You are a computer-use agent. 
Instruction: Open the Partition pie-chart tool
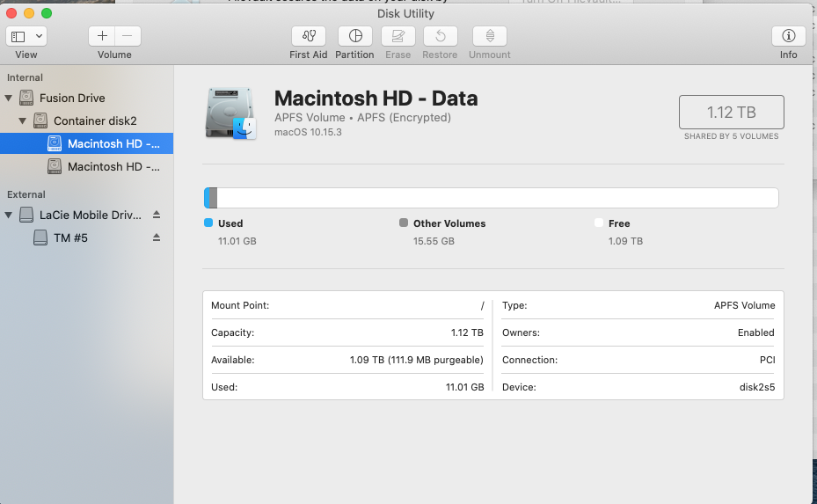[354, 36]
